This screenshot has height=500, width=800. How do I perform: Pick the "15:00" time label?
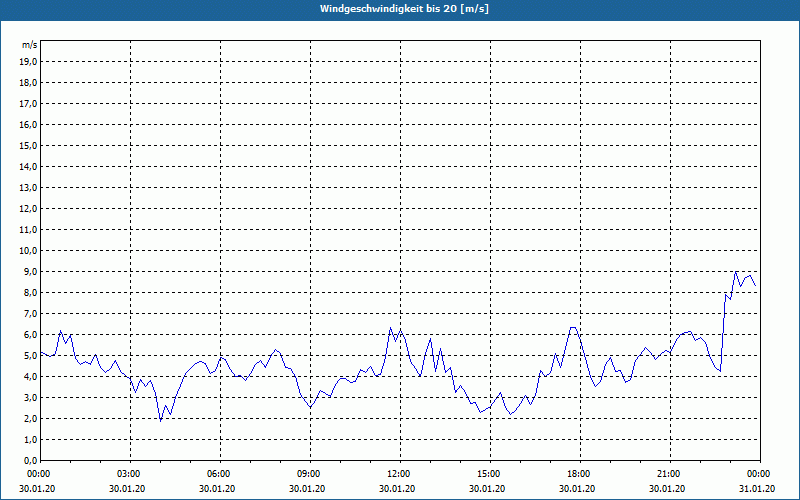pos(489,474)
